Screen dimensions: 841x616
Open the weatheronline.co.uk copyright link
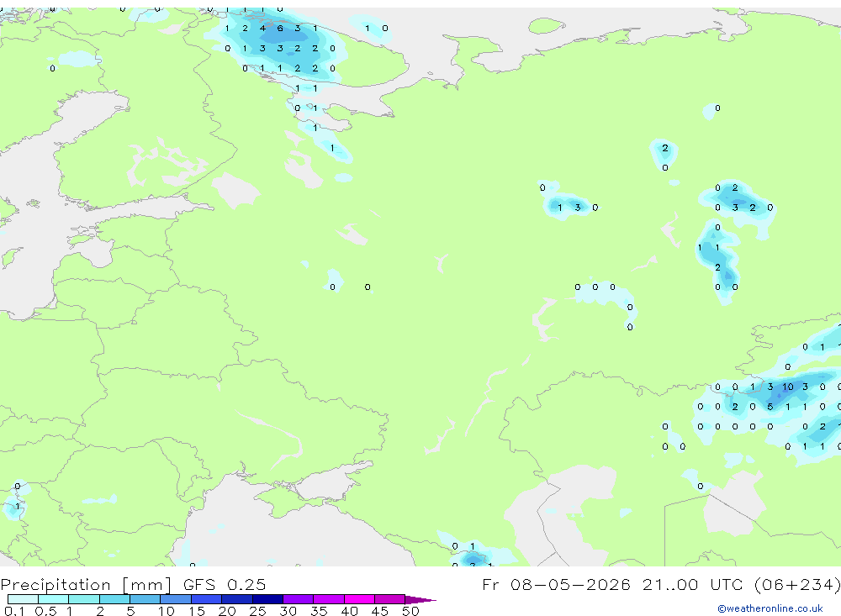(x=770, y=608)
